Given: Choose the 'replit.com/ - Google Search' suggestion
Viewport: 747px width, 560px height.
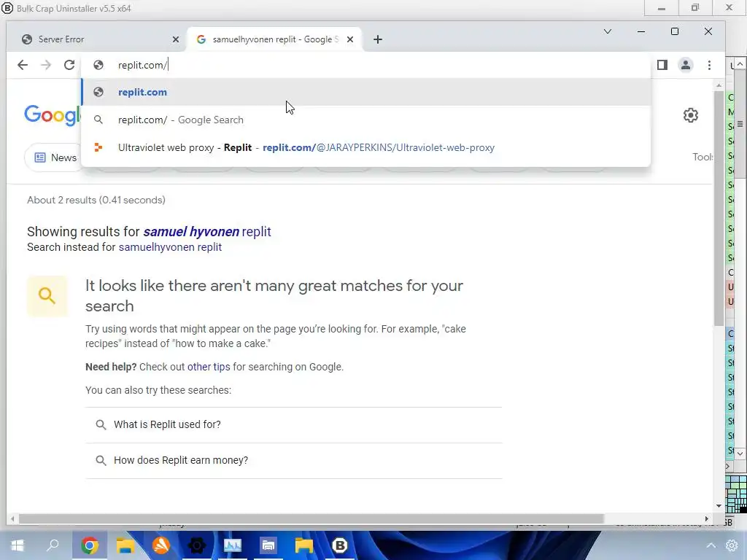Looking at the screenshot, I should tap(366, 120).
